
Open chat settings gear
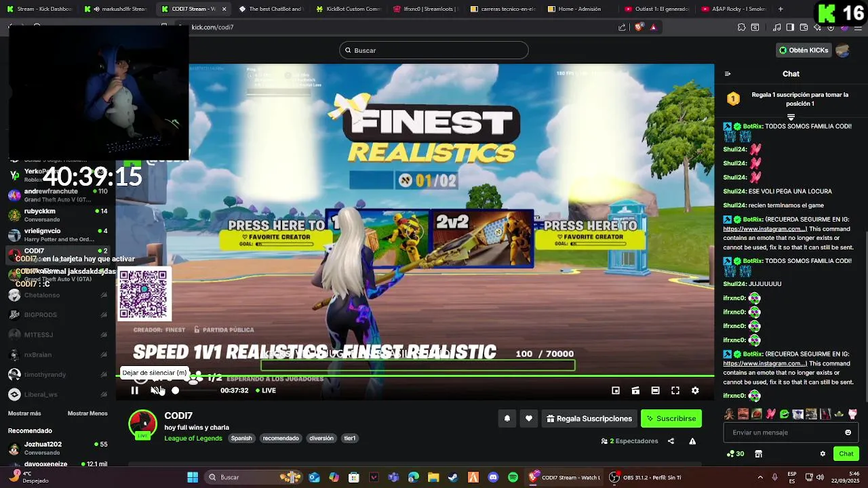[823, 454]
